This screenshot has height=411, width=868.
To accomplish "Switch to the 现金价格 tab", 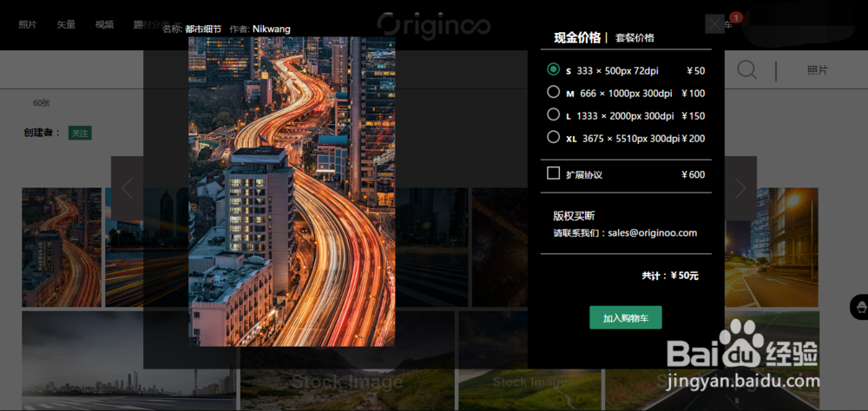I will pyautogui.click(x=577, y=37).
